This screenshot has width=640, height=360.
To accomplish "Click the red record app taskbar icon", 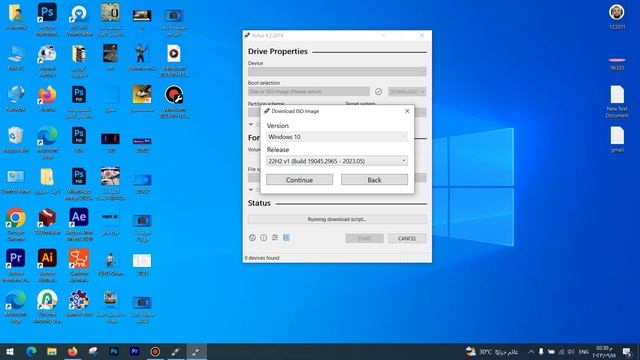I will coord(155,351).
